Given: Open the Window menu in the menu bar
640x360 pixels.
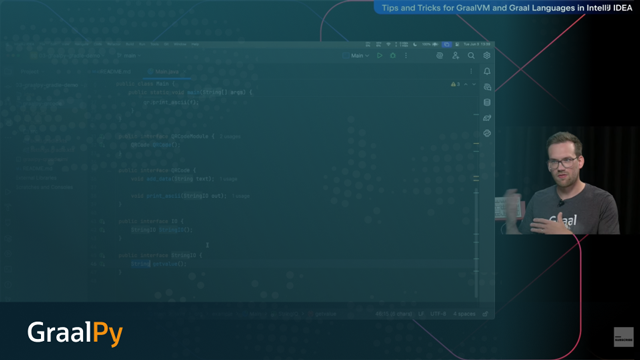Looking at the screenshot, I should click(x=180, y=44).
